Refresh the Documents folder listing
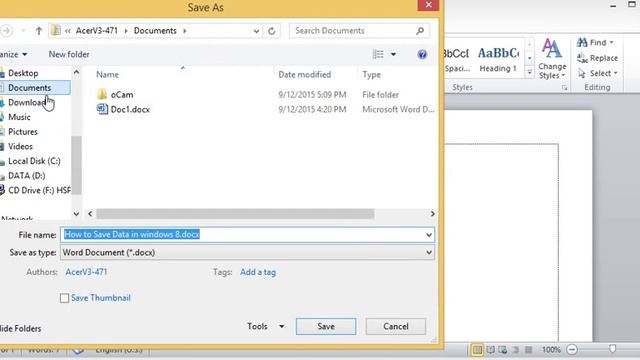 (x=271, y=31)
